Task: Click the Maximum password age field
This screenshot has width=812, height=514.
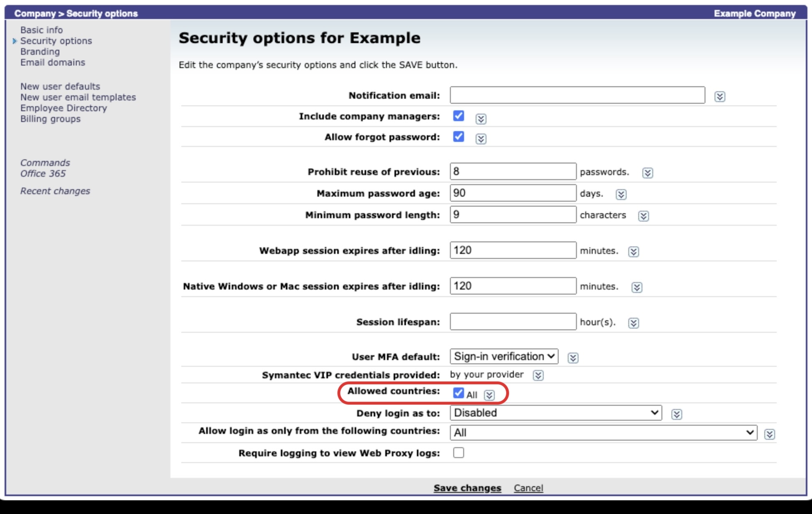Action: click(x=513, y=193)
